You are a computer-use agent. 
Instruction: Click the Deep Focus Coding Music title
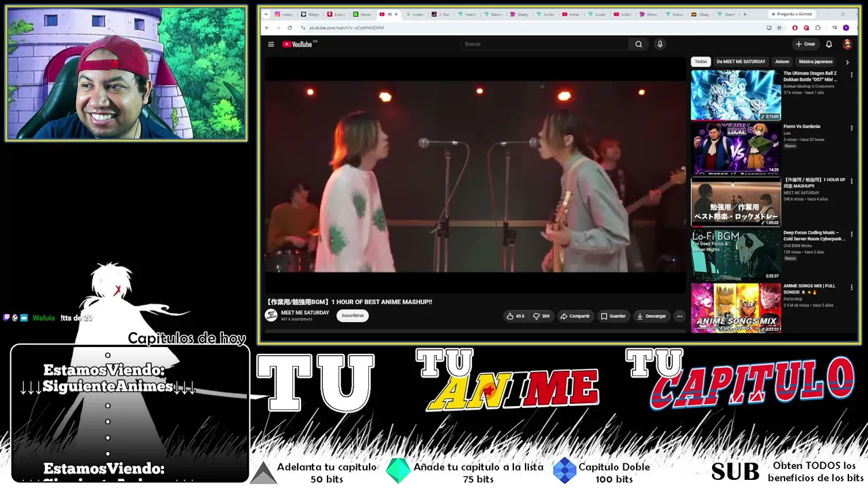click(x=814, y=236)
